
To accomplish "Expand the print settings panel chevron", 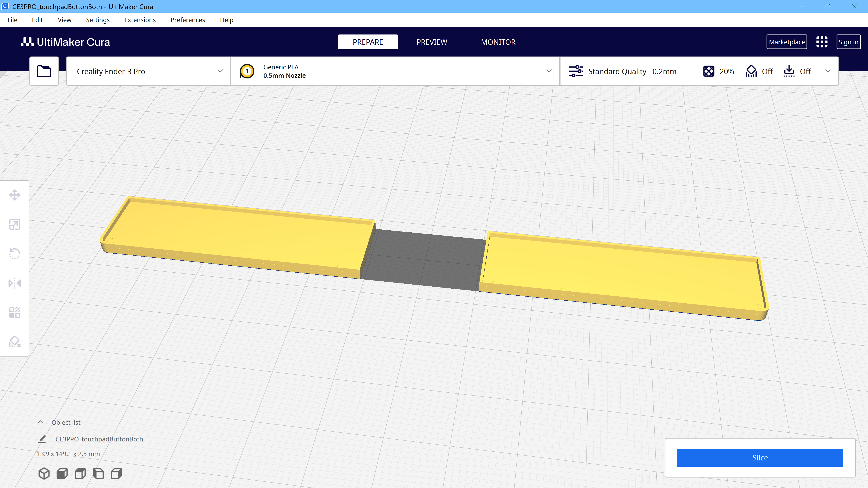I will coord(828,71).
